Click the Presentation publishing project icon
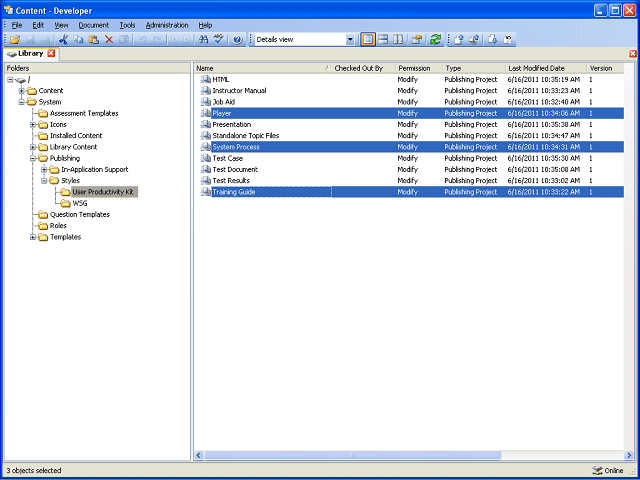The width and height of the screenshot is (640, 480). pyautogui.click(x=205, y=124)
